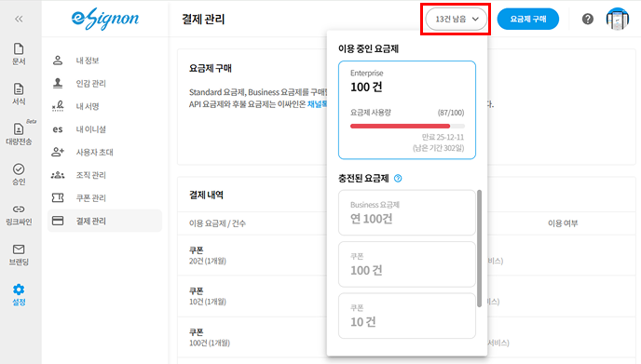Click the 결제 관리 card icon

(x=58, y=221)
